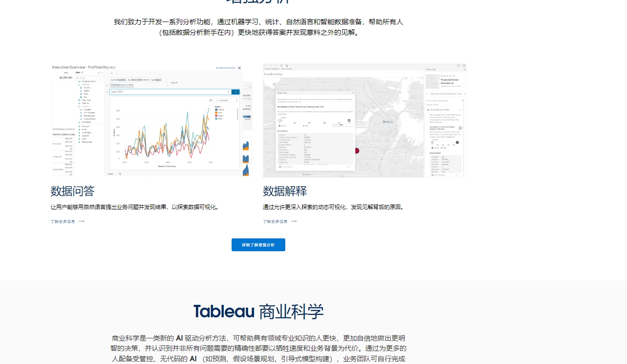Image resolution: width=627 pixels, height=364 pixels.
Task: Click the 数据问答 heading
Action: [x=72, y=191]
